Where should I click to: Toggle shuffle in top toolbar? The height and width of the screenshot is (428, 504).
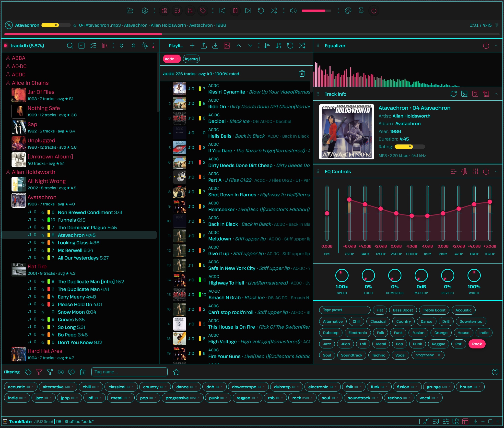(274, 11)
